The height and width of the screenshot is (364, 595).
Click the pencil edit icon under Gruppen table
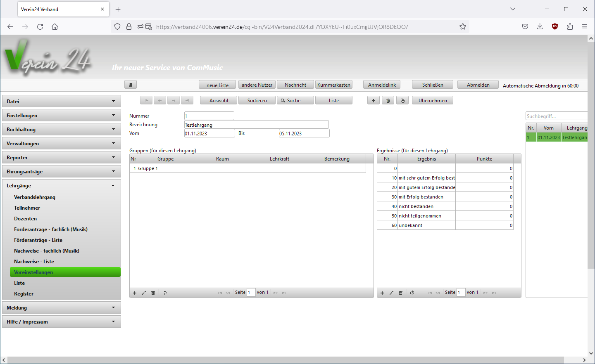coord(144,293)
